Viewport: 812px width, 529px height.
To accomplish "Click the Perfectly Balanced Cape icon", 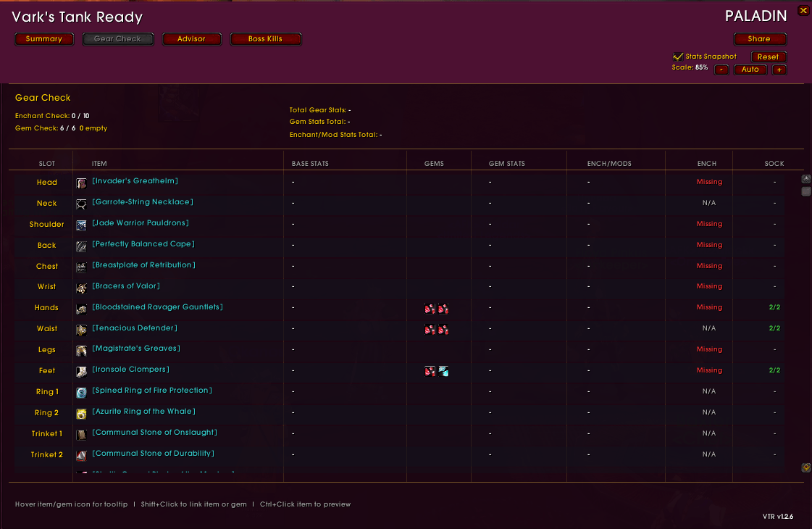I will coord(81,246).
